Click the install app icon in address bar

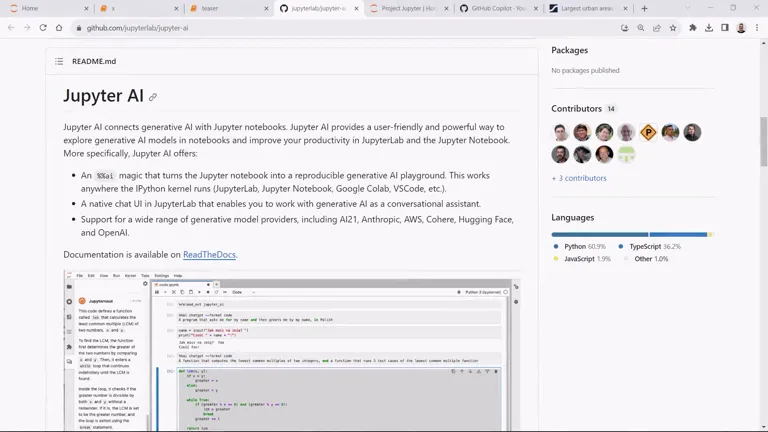pyautogui.click(x=624, y=28)
